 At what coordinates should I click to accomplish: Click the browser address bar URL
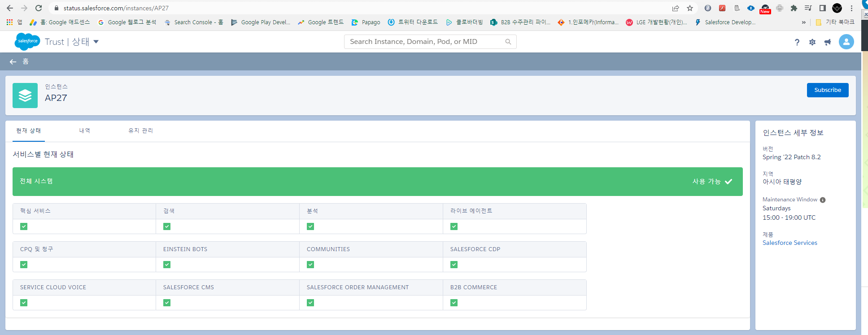click(116, 8)
